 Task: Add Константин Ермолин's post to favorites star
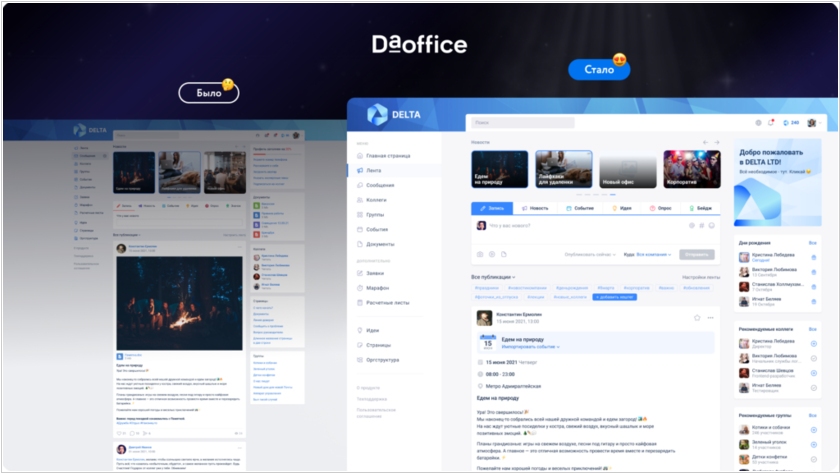click(x=697, y=318)
